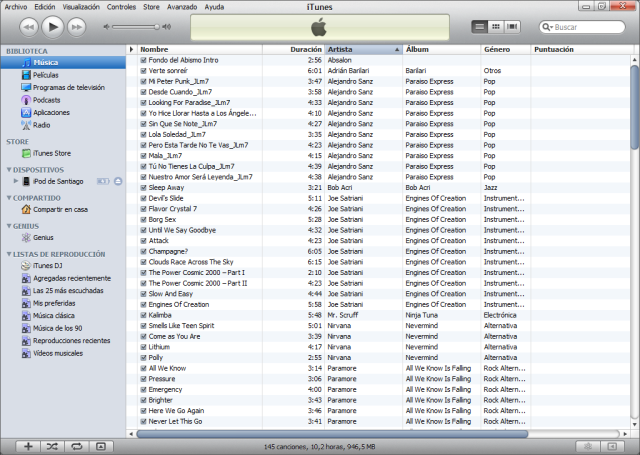Screen dimensions: 640x455
Task: Toggle Genius sidebar button bottom right
Action: 612,446
